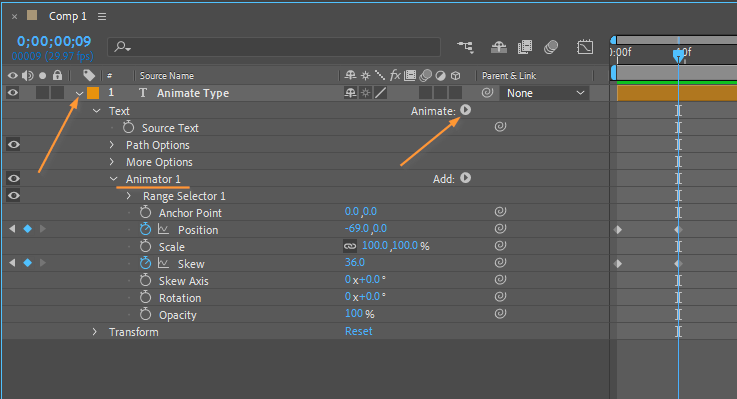Viewport: 737px width, 399px height.
Task: Click the Opacity stopwatch icon
Action: tap(145, 314)
